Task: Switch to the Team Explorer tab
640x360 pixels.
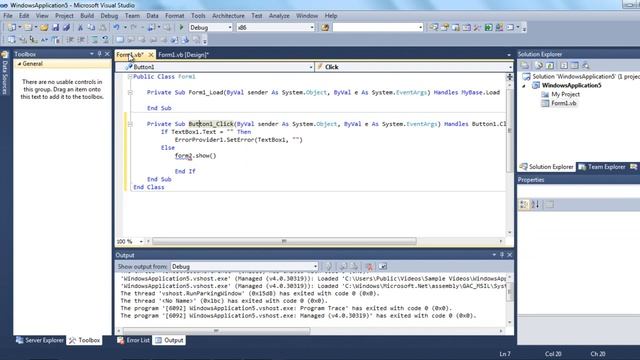Action: click(602, 167)
